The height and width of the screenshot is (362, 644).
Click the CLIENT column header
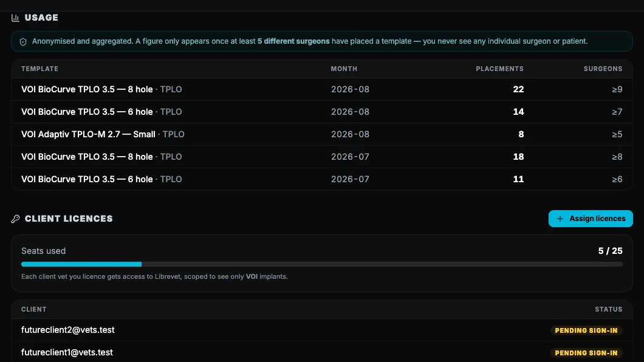tap(33, 310)
